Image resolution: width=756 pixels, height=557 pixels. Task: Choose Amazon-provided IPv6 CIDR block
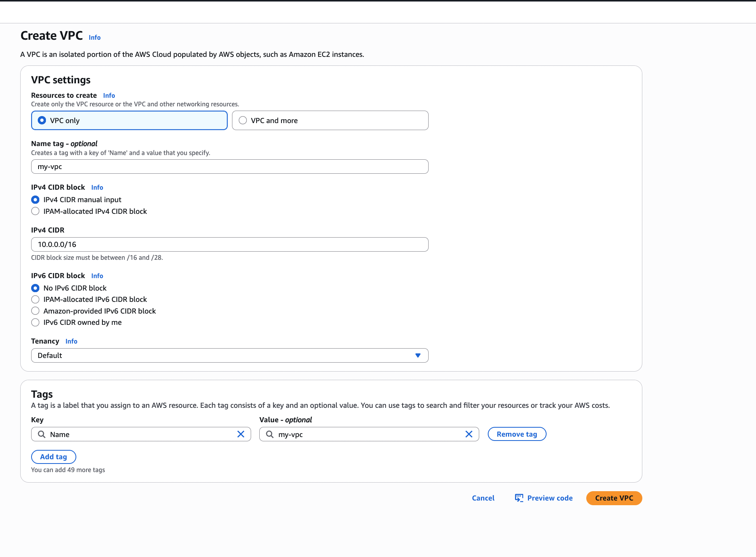(x=35, y=311)
